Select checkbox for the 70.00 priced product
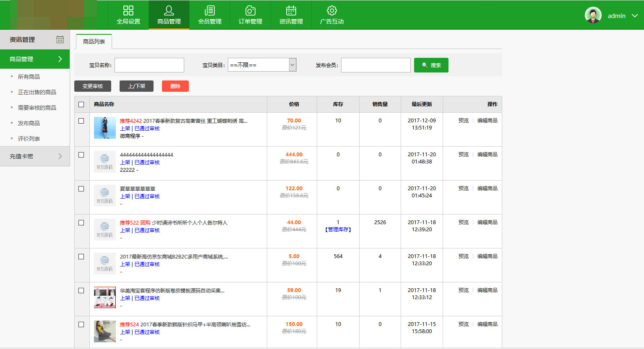Image resolution: width=644 pixels, height=349 pixels. [x=81, y=121]
